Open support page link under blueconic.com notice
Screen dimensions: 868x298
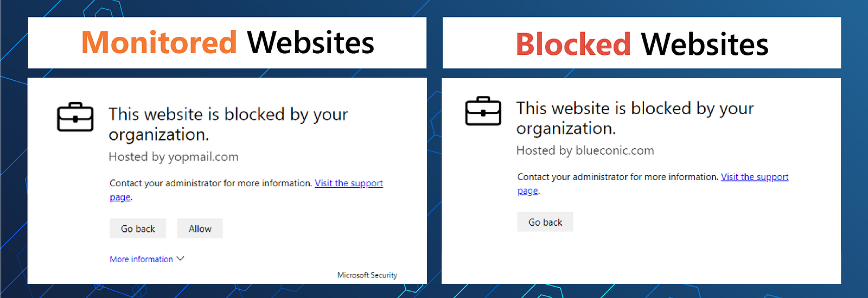tap(755, 177)
